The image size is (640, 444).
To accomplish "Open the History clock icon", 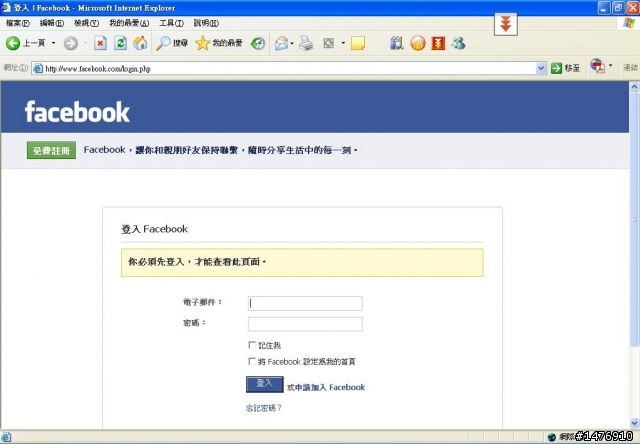I will click(258, 43).
